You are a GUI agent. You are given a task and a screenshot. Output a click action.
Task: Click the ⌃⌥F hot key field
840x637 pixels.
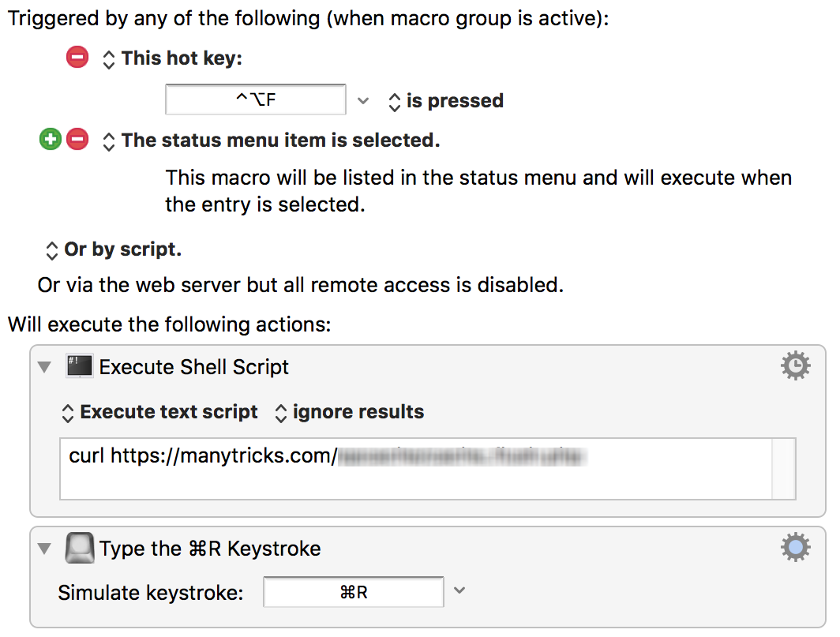(256, 99)
